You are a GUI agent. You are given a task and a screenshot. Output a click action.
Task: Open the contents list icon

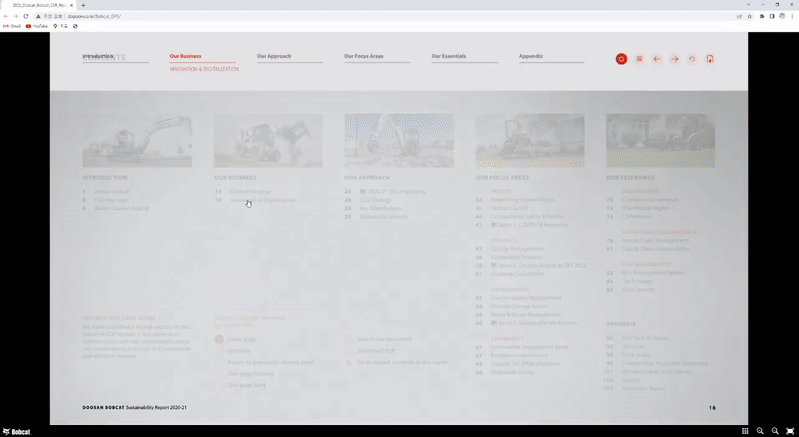coord(639,59)
